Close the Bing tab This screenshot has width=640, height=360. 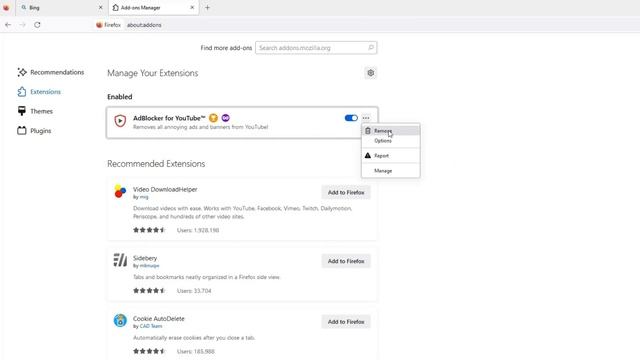pyautogui.click(x=100, y=7)
